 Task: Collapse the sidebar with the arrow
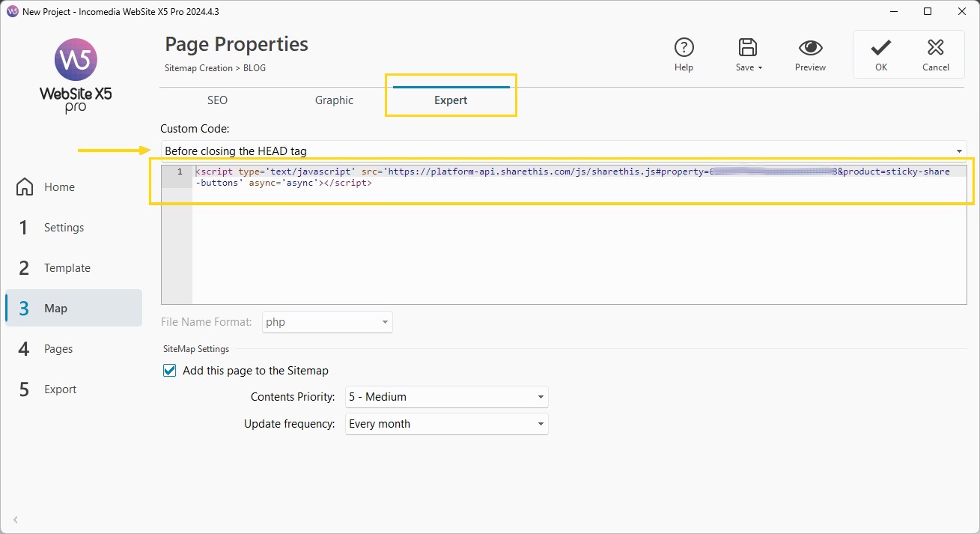(16, 519)
